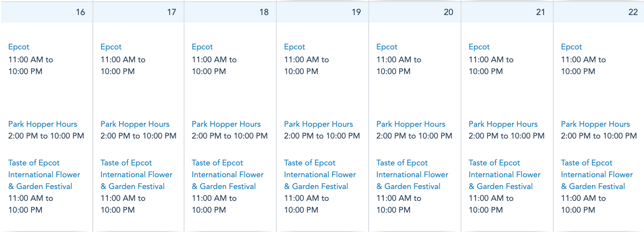Open the Epcot link for the 20th
The height and width of the screenshot is (232, 644).
point(387,47)
